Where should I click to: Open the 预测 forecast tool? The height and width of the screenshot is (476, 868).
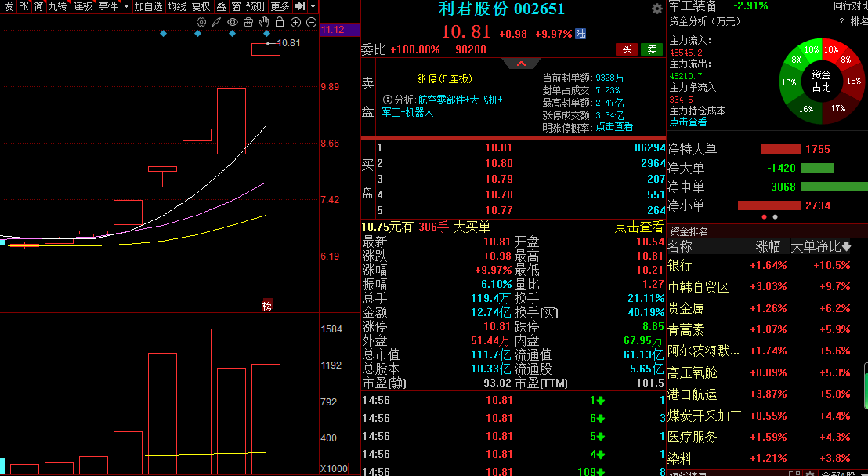click(x=255, y=6)
